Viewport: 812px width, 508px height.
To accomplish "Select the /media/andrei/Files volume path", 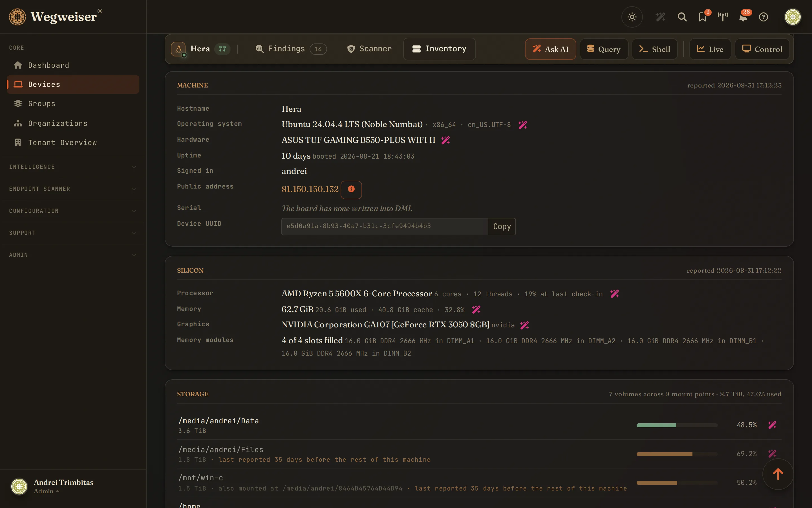I will tap(221, 450).
